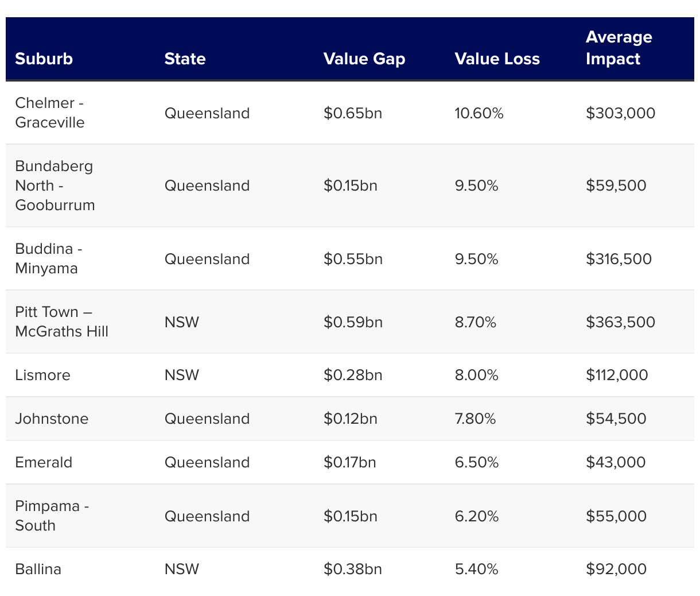Select the Pimpama - South suburb cell
This screenshot has width=700, height=596.
pos(52,516)
